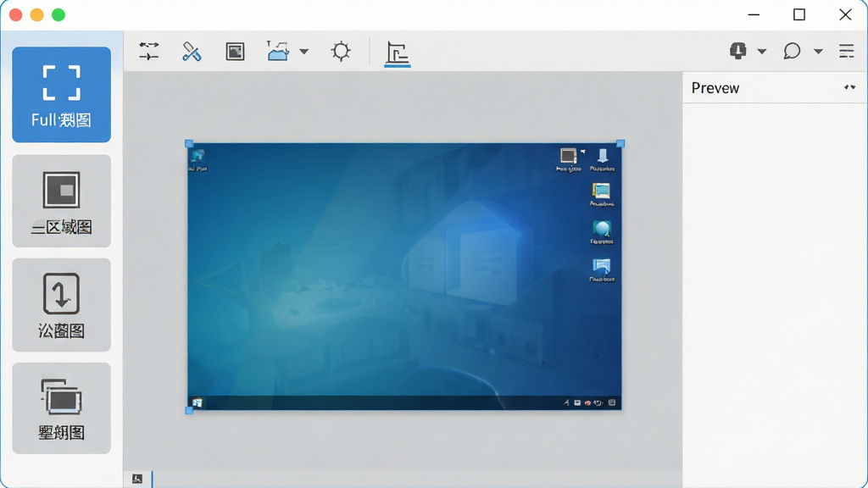Click the pin notification icon in toolbar
This screenshot has width=868, height=488.
(x=738, y=51)
